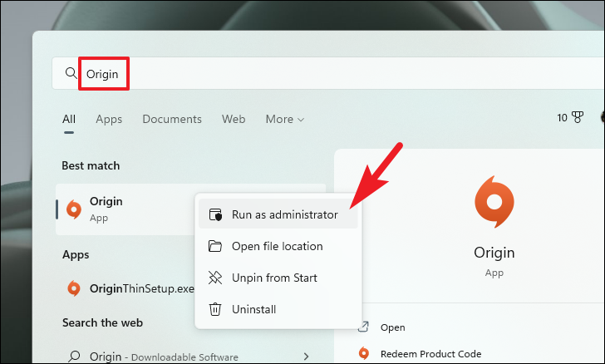
Task: Click Redeem Product Code
Action: tap(430, 353)
